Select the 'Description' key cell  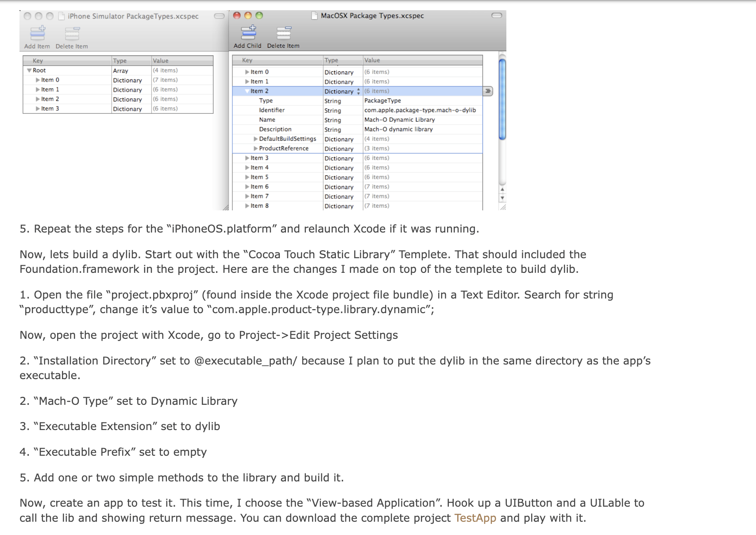coord(275,129)
